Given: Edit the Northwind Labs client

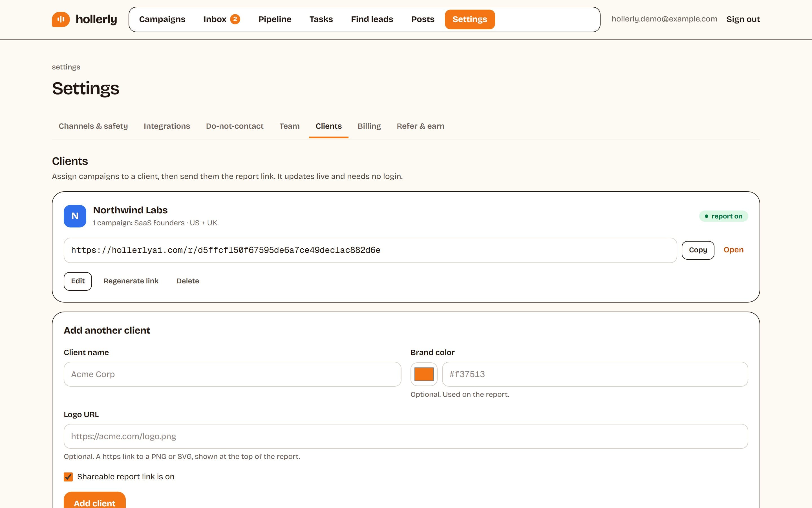Looking at the screenshot, I should [78, 281].
